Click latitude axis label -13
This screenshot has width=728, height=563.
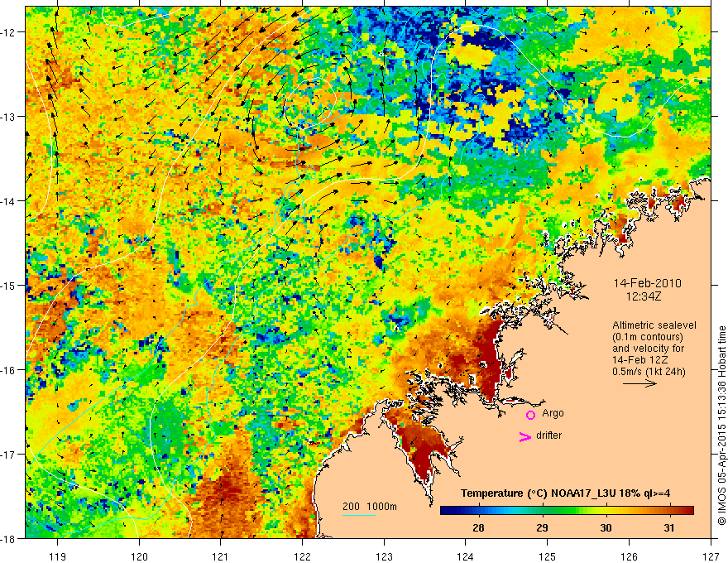coord(8,117)
